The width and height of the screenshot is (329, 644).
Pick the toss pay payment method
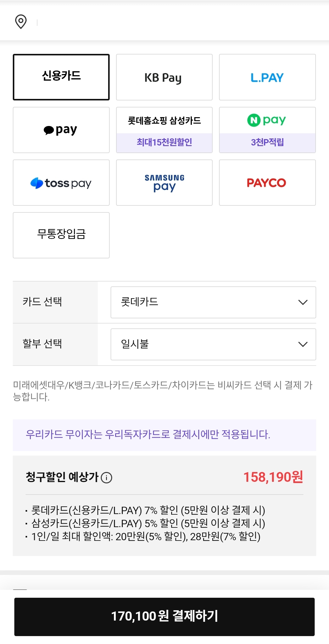[x=61, y=183]
